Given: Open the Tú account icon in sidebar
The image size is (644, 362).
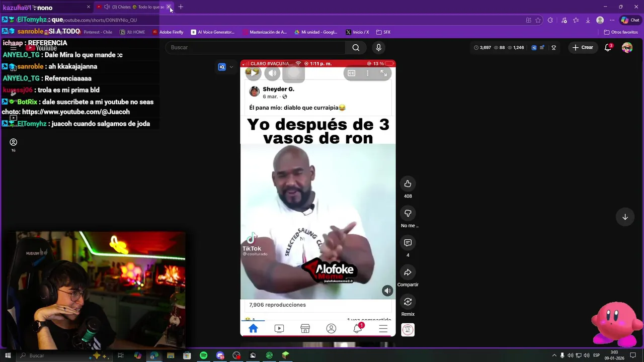Looking at the screenshot, I should coord(14,145).
